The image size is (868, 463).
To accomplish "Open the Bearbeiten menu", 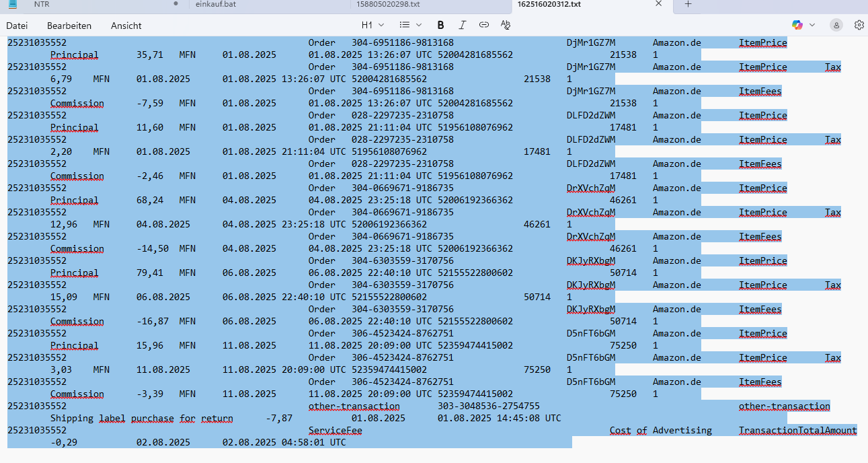I will click(x=69, y=26).
